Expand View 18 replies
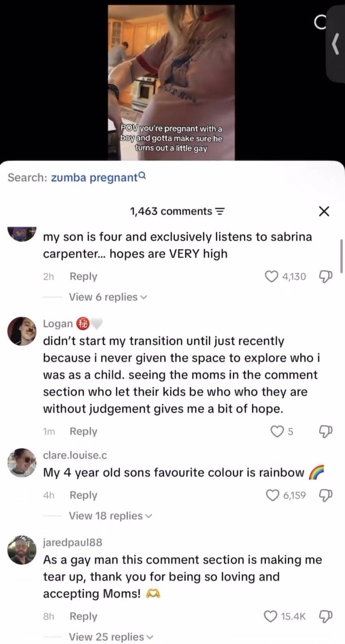 point(110,516)
